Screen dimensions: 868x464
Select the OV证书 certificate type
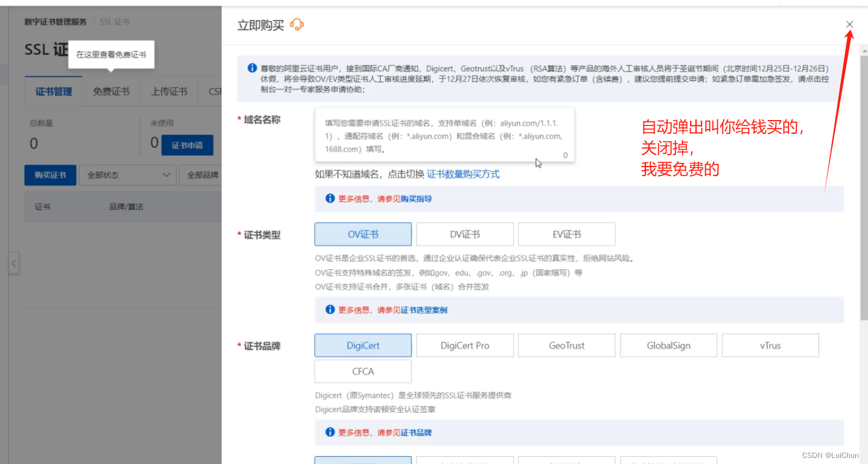363,234
